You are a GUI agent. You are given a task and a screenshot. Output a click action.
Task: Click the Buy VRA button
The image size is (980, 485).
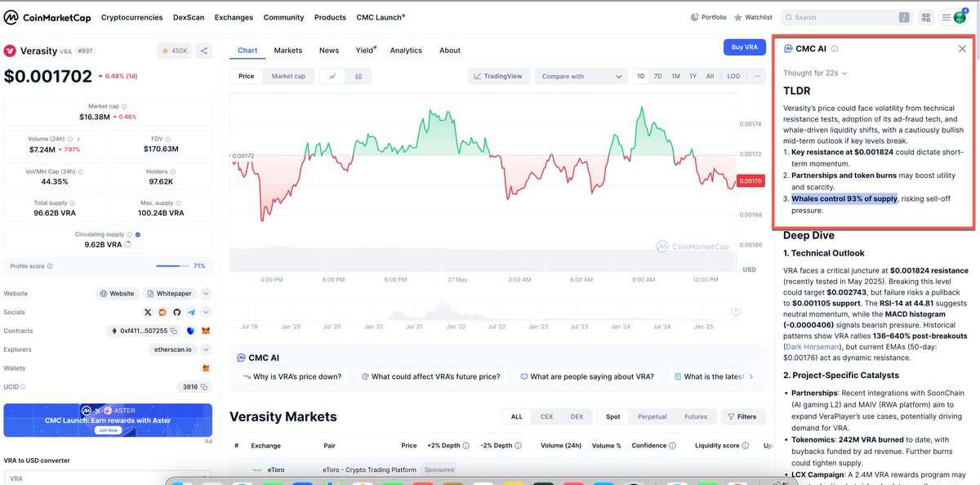(745, 47)
